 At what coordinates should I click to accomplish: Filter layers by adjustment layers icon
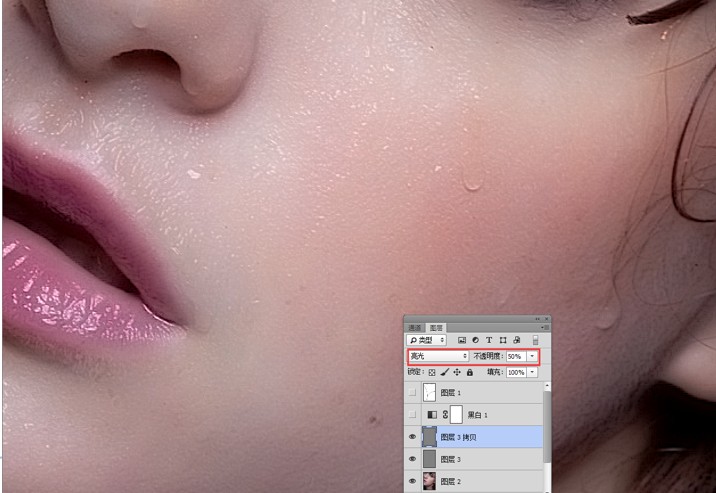[x=475, y=340]
